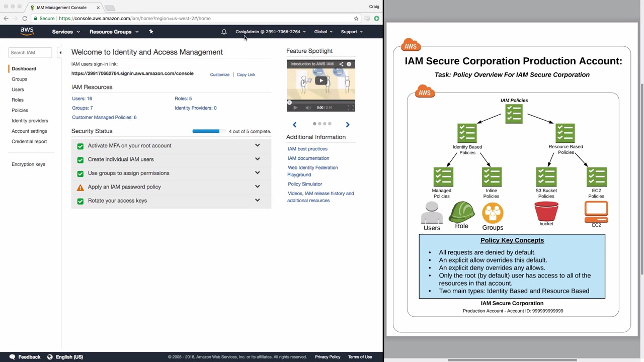Open the Services dropdown menu
This screenshot has height=362, width=644.
(x=66, y=32)
